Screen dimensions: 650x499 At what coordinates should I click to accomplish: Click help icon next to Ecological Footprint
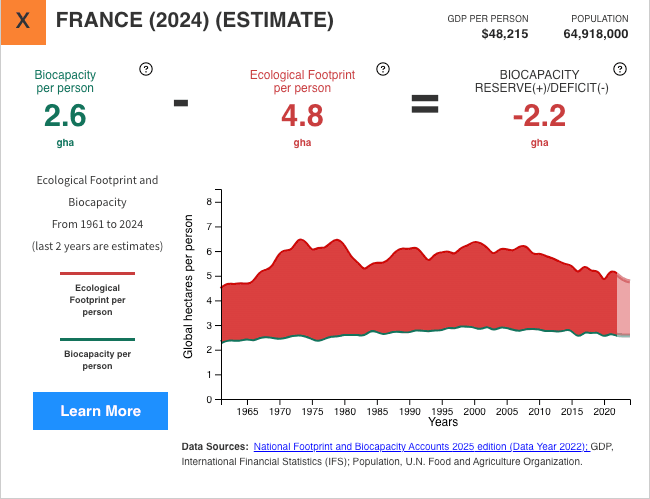point(382,69)
